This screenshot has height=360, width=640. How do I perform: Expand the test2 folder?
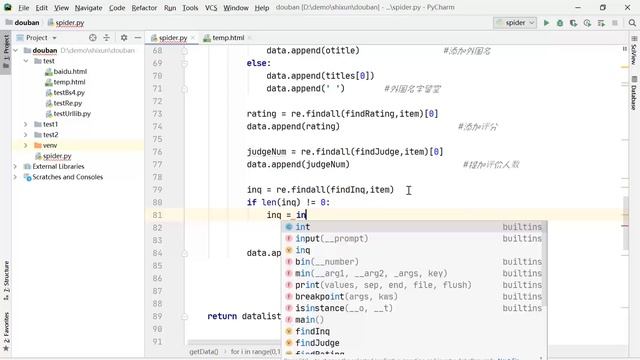click(26, 135)
